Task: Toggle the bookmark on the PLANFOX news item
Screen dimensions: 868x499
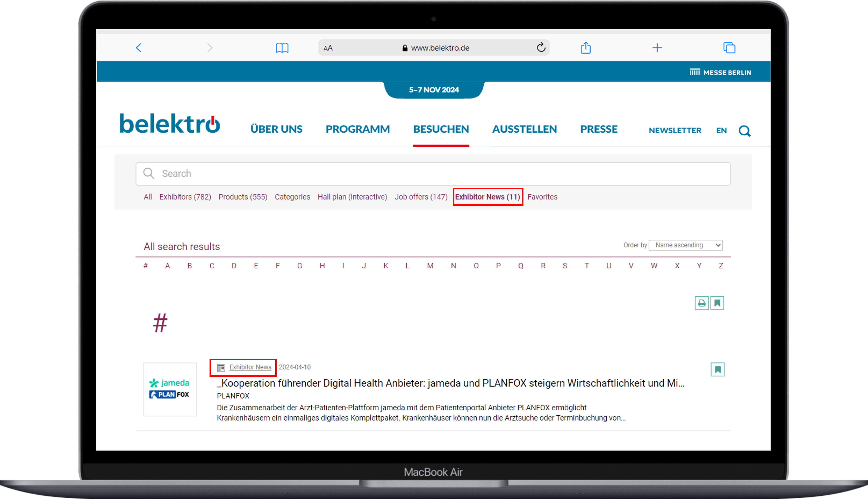Action: tap(717, 369)
